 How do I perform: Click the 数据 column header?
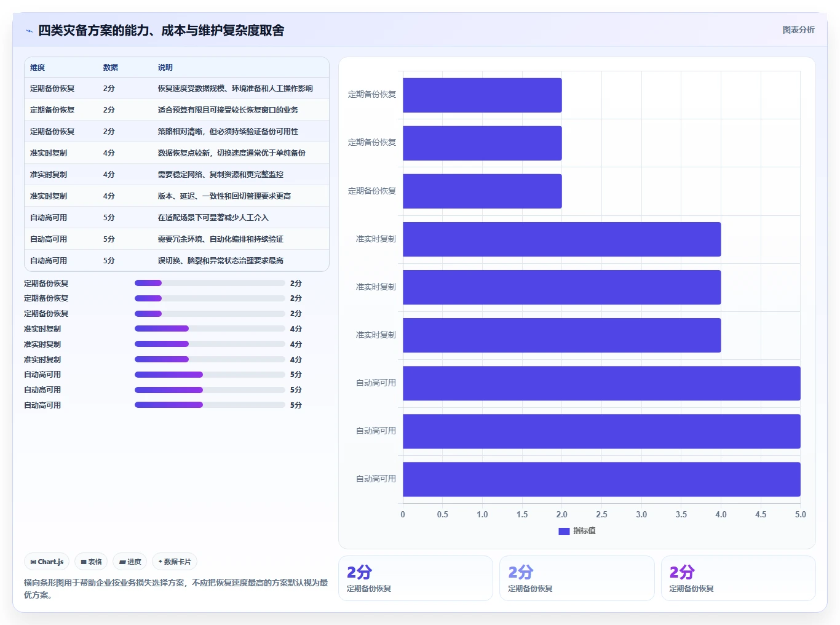(111, 68)
